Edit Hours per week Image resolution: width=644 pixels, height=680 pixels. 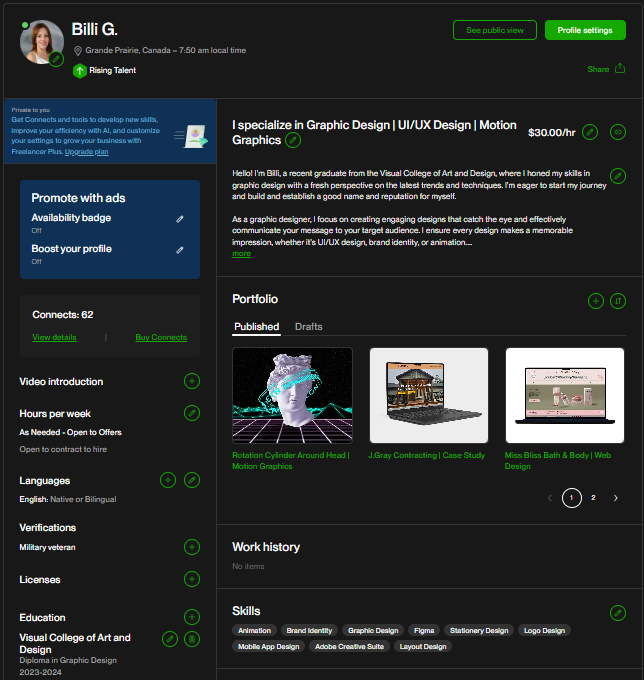[x=192, y=413]
